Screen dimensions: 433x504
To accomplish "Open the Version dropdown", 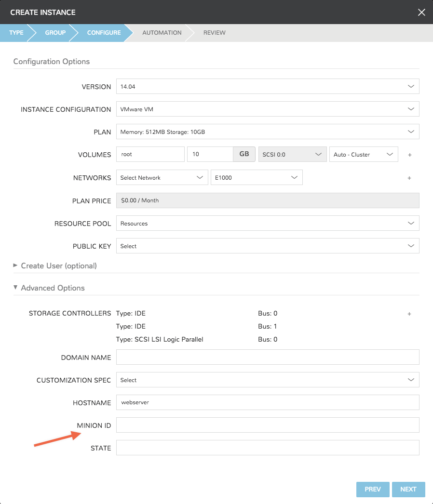I will point(268,87).
